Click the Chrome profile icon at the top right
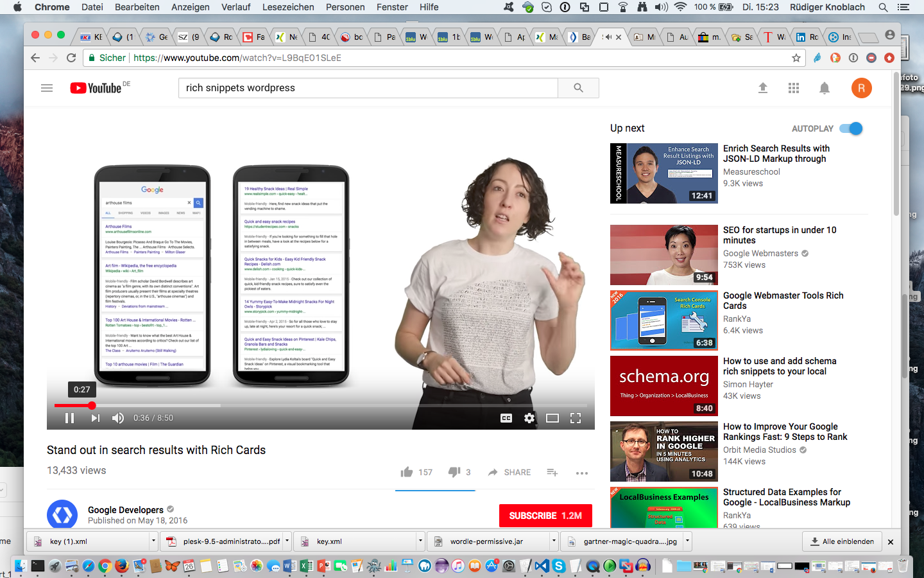The height and width of the screenshot is (578, 924). (x=889, y=35)
